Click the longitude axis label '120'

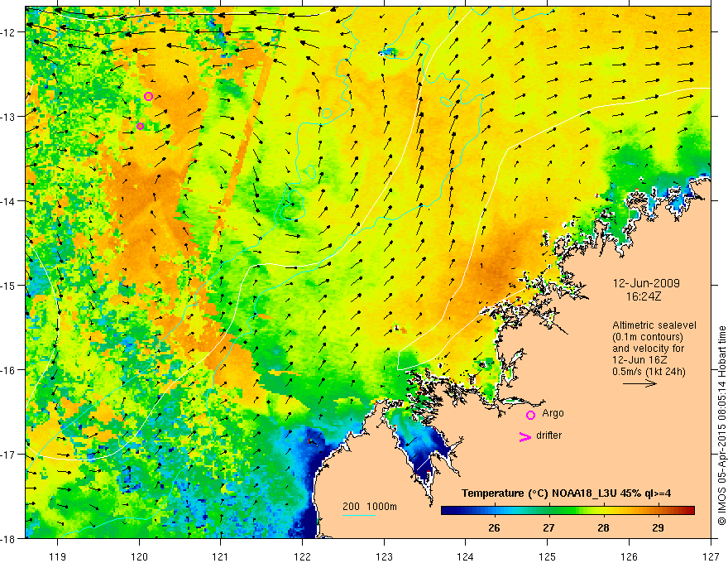point(139,556)
